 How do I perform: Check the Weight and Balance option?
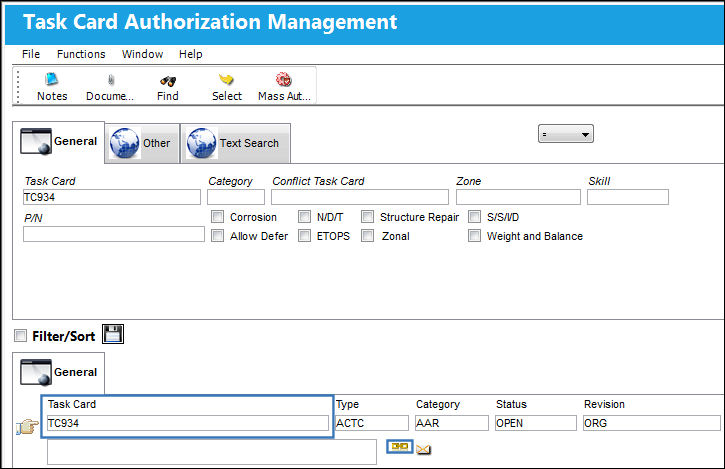click(474, 235)
